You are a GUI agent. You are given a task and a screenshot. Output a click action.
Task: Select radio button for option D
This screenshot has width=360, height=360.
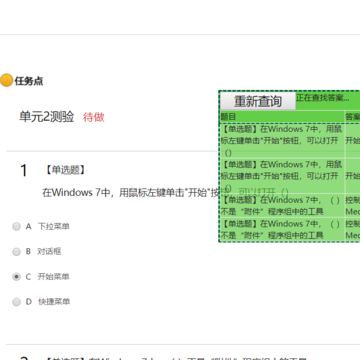[x=16, y=302]
